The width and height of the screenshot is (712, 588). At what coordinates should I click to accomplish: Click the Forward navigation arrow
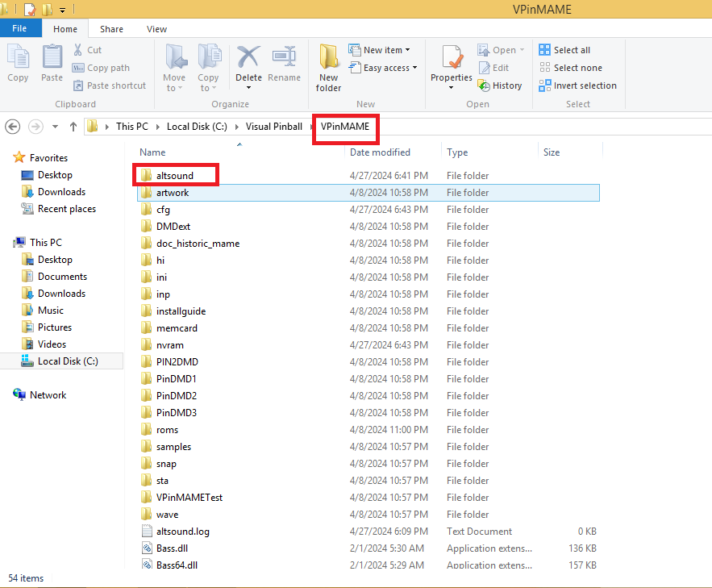coord(35,126)
